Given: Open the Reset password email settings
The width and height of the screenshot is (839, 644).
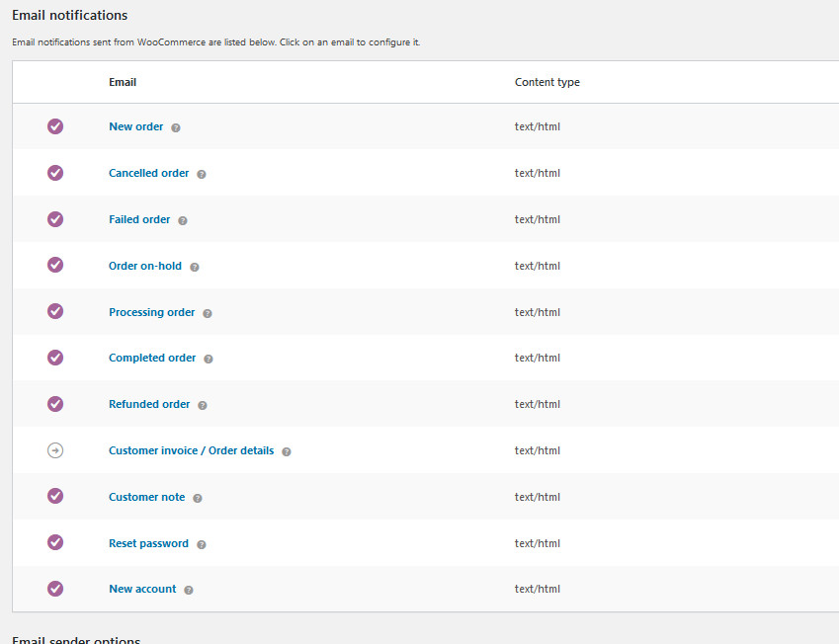Looking at the screenshot, I should click(x=149, y=543).
